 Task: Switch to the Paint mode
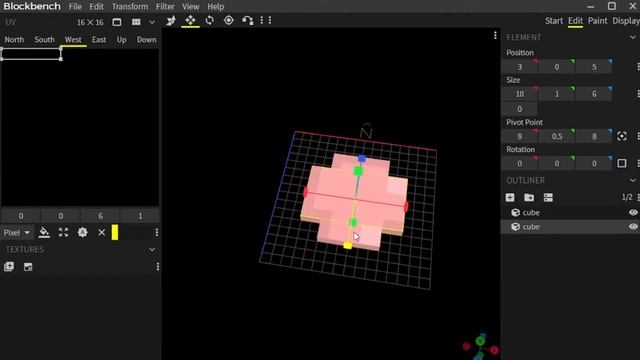click(598, 21)
